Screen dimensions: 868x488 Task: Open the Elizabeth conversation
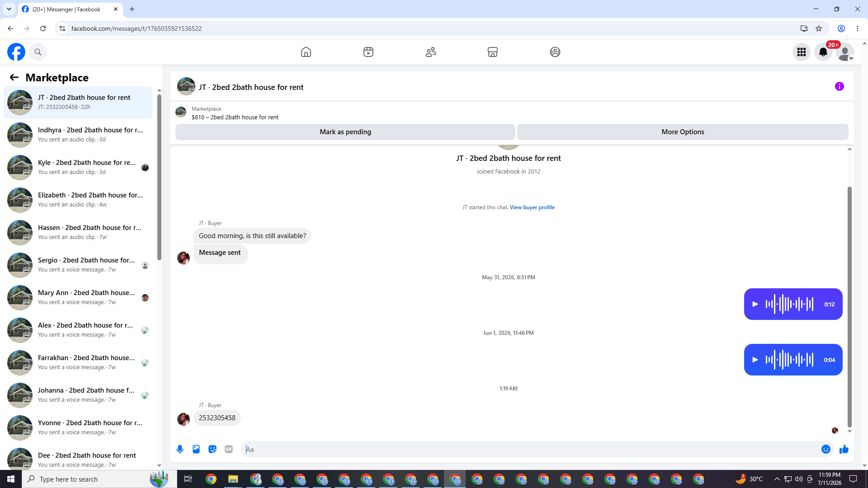click(78, 200)
